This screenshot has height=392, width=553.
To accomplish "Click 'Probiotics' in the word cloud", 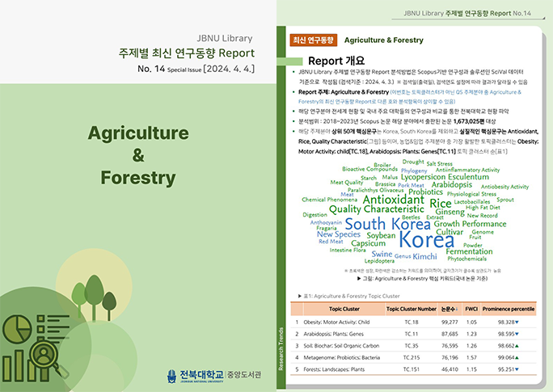I will click(x=425, y=192).
